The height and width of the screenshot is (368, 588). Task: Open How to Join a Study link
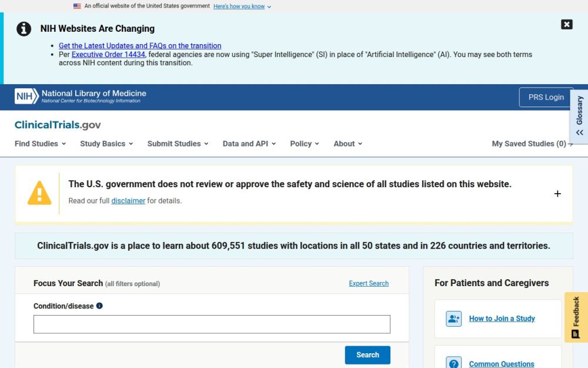point(502,319)
